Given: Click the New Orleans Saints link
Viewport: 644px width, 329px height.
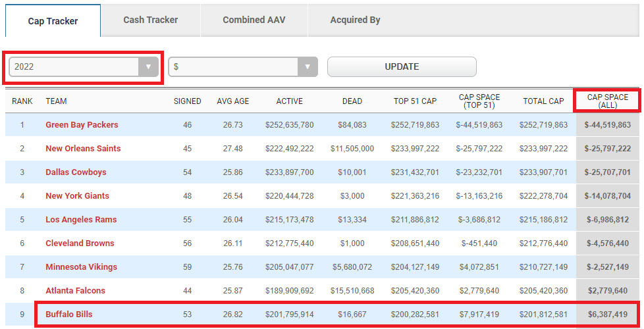Looking at the screenshot, I should [83, 149].
